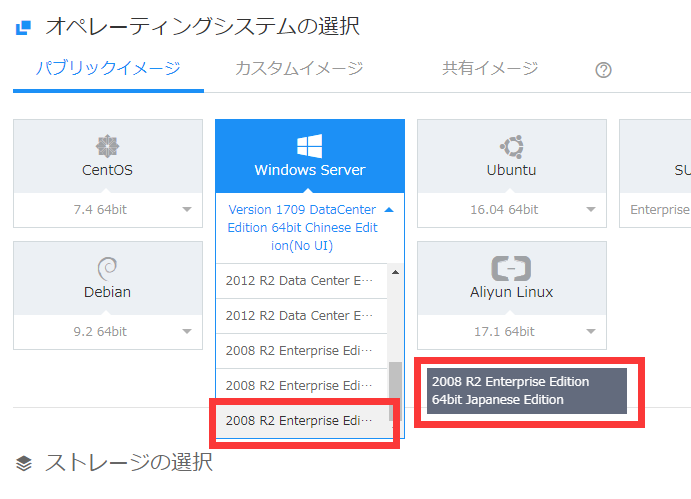Choose the first 2012 R2 Data Center option
The height and width of the screenshot is (499, 691).
click(x=301, y=281)
